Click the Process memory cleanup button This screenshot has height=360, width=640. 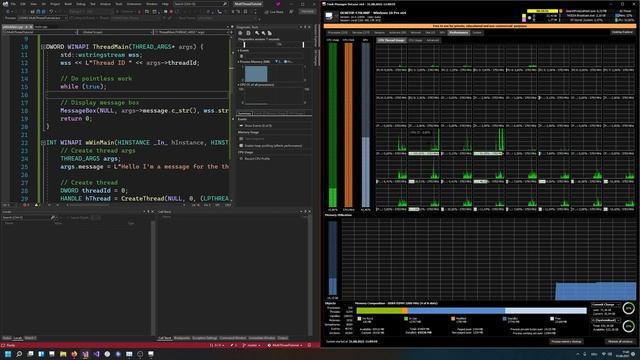coord(566,342)
